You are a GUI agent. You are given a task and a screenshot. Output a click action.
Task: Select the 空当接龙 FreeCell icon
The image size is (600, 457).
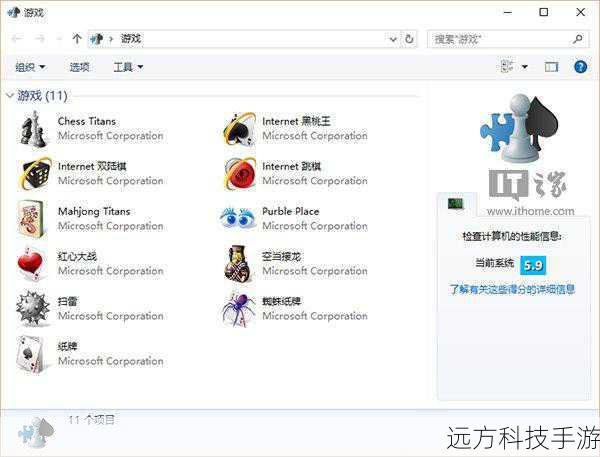point(238,264)
